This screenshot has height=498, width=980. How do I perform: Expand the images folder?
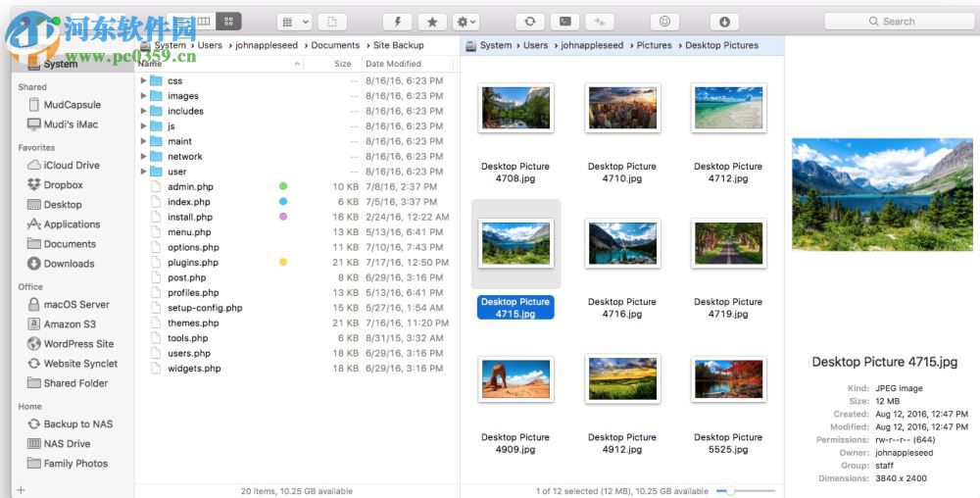coord(143,96)
